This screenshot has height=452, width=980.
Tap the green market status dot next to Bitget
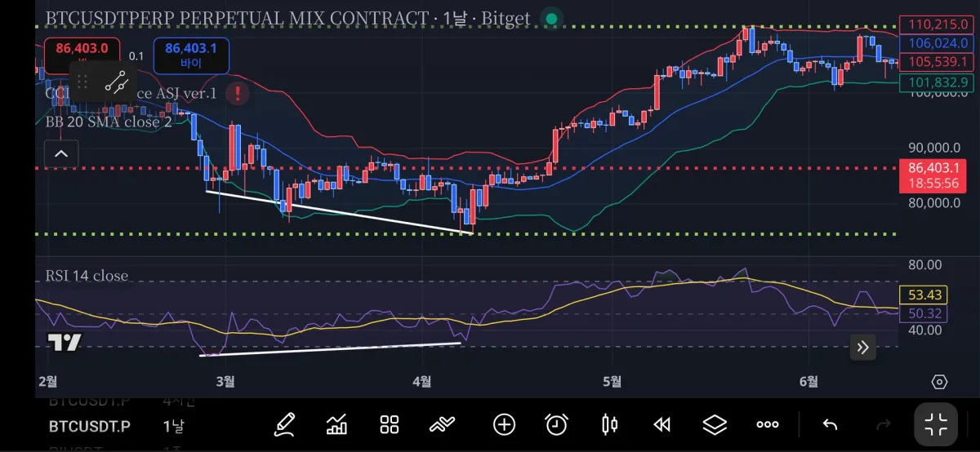click(552, 18)
